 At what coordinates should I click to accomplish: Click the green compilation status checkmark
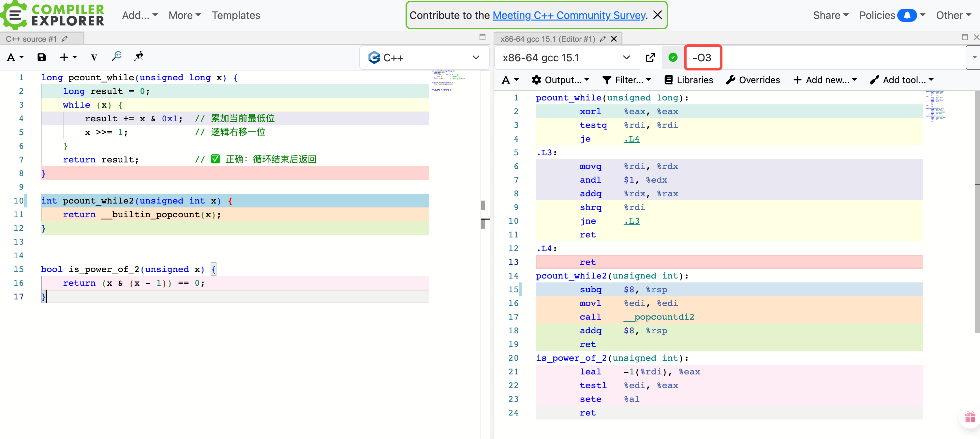click(673, 57)
